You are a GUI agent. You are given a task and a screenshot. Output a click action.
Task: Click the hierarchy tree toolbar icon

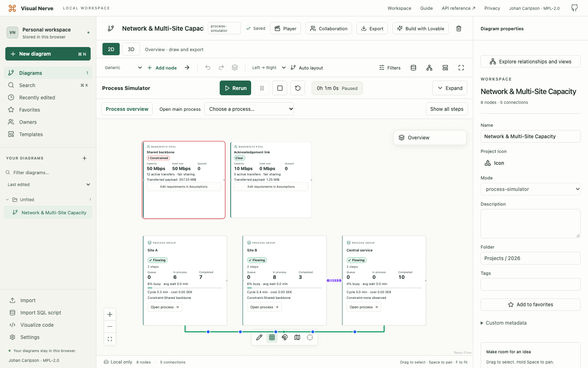[x=429, y=68]
